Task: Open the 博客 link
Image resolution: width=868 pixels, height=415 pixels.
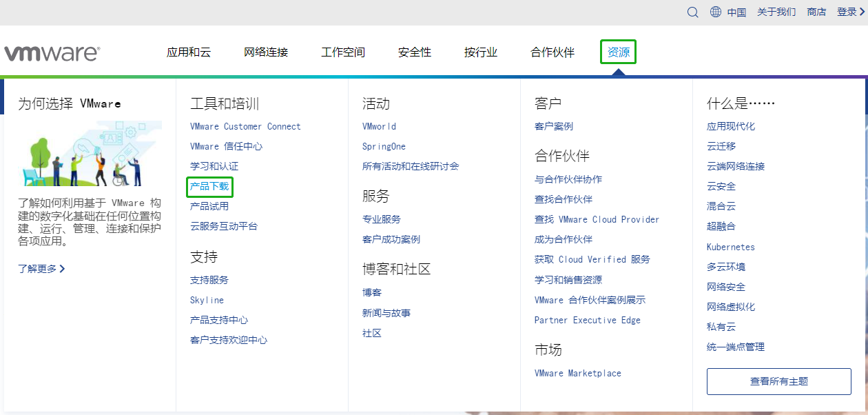Action: tap(372, 293)
